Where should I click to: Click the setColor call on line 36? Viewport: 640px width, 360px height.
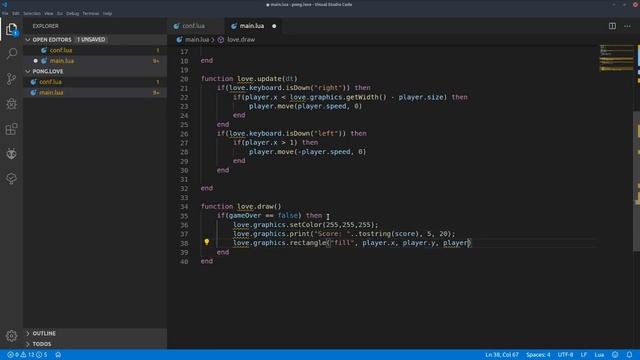(305, 225)
